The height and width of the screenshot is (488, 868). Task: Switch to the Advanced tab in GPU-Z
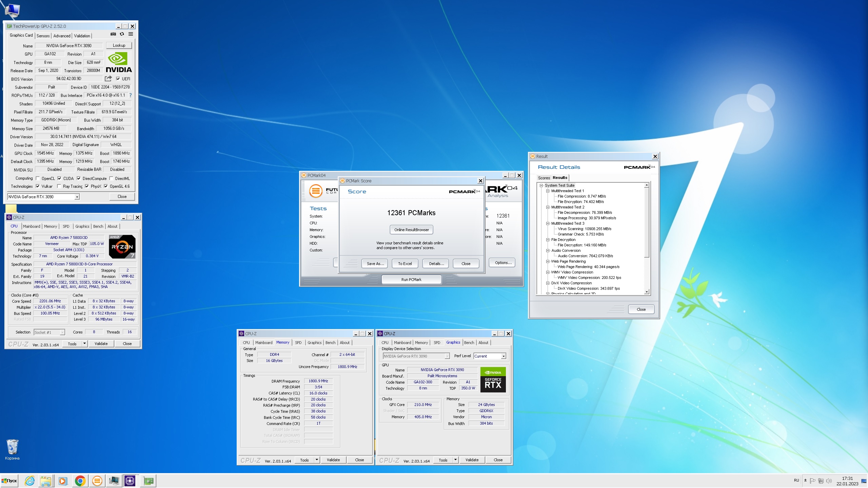click(62, 36)
